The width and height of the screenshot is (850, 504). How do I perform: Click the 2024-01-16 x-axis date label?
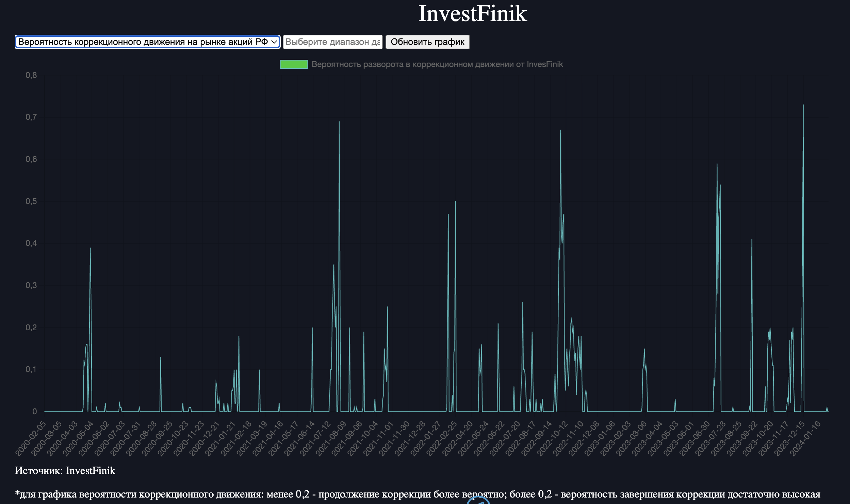point(805,438)
